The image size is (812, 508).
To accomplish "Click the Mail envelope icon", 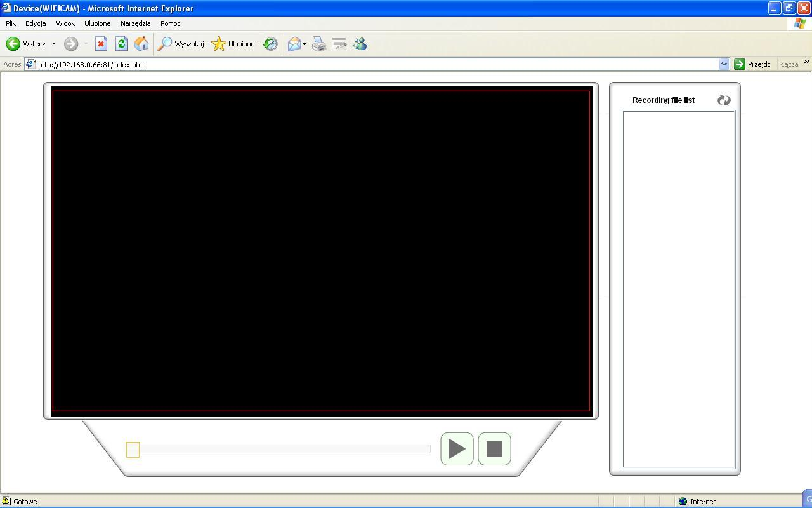I will tap(294, 44).
